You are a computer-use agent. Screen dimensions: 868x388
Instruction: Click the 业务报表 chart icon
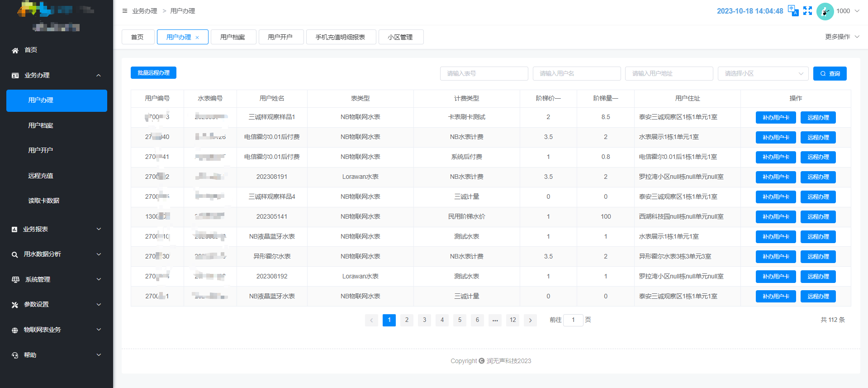[14, 230]
